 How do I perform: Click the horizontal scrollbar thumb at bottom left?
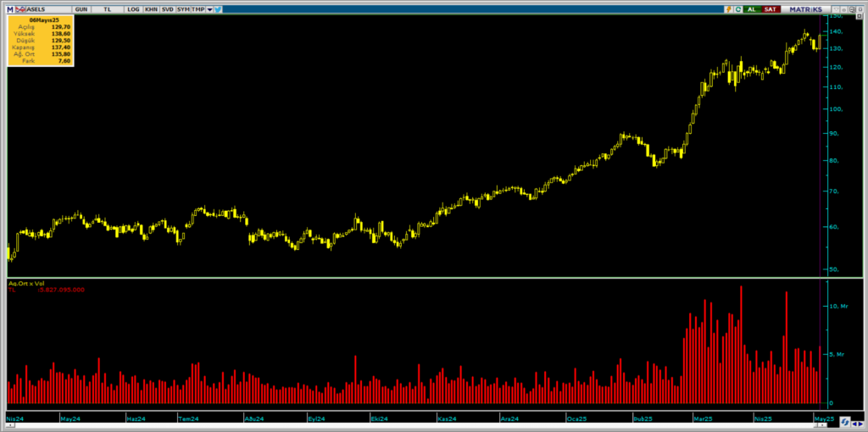tap(12, 427)
